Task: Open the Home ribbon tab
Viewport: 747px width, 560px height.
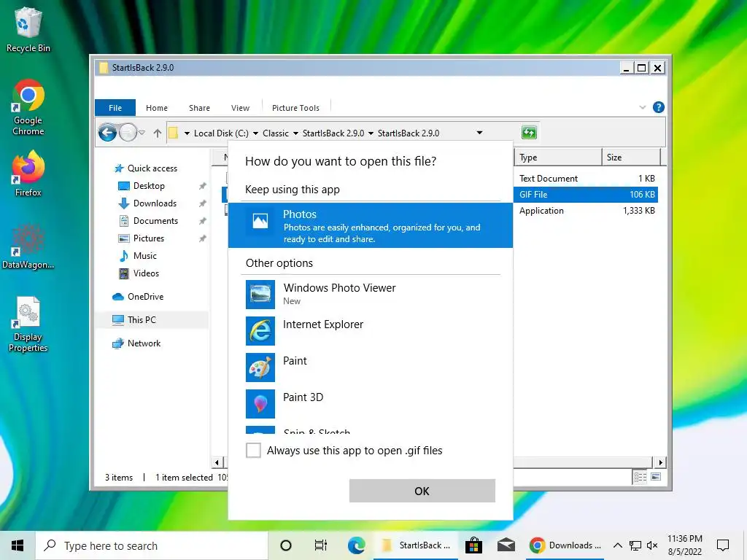Action: coord(157,108)
